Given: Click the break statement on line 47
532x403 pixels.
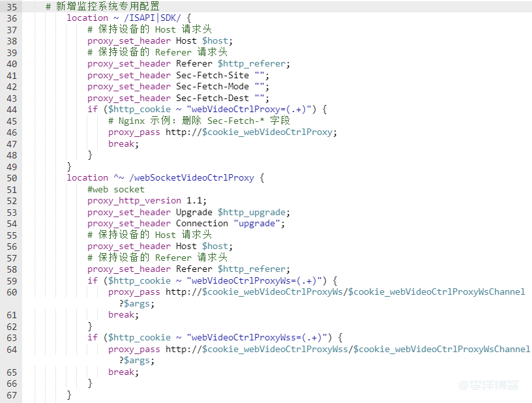Looking at the screenshot, I should click(123, 143).
